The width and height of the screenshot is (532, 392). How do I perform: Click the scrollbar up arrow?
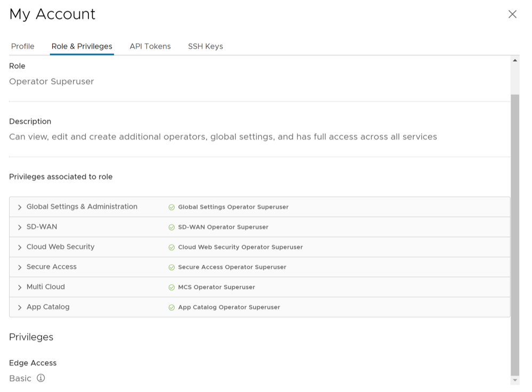tap(515, 61)
